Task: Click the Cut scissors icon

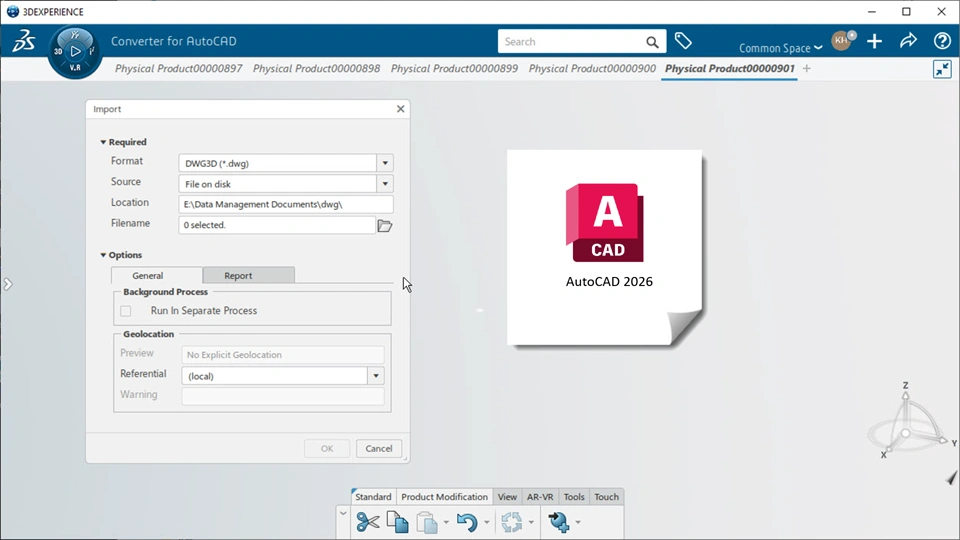Action: (x=367, y=522)
